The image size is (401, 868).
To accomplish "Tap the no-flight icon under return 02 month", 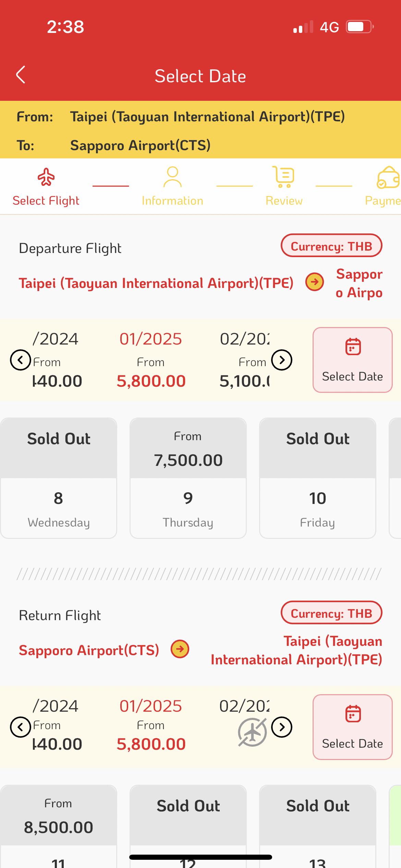I will pos(252,732).
